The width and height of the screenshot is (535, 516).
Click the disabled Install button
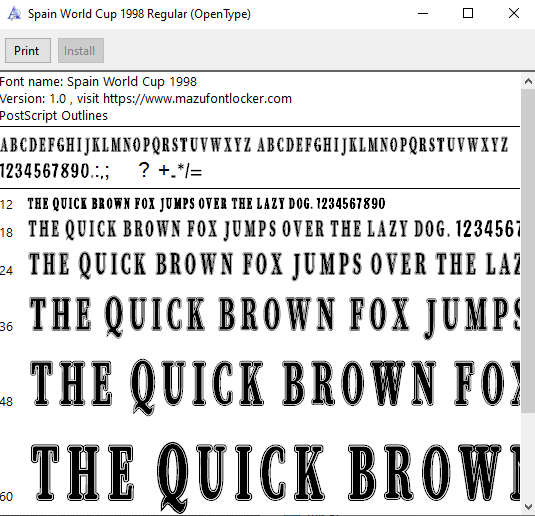[x=81, y=51]
